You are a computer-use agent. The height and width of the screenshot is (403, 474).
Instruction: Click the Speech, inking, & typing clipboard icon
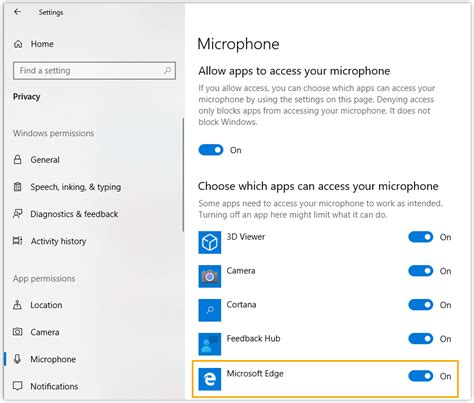click(18, 186)
